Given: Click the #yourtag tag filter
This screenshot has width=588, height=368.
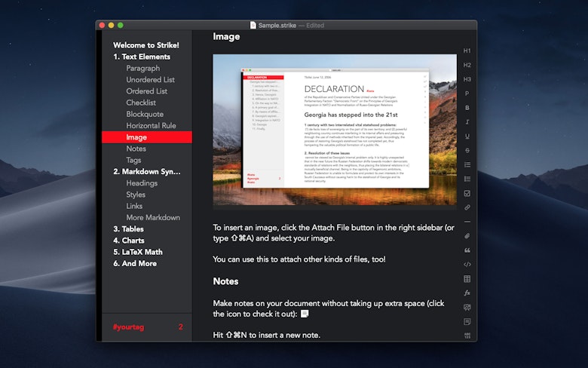Looking at the screenshot, I should 129,327.
